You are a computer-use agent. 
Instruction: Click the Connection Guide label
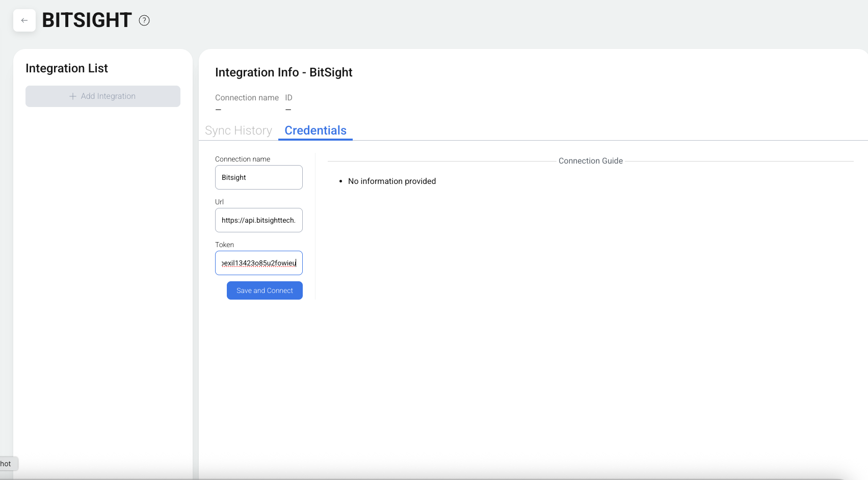pyautogui.click(x=591, y=161)
